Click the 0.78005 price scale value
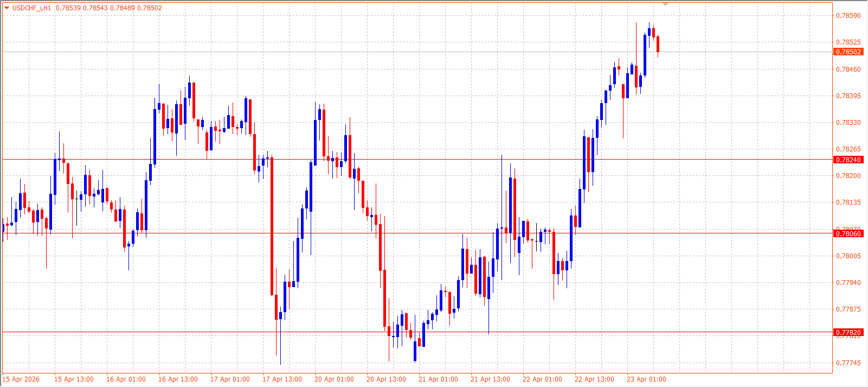The height and width of the screenshot is (387, 868). pos(848,256)
